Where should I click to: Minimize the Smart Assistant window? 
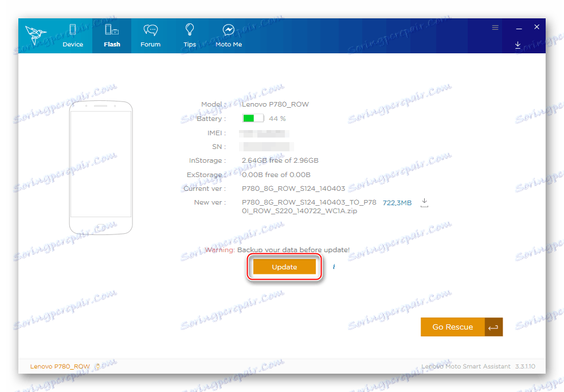(x=519, y=28)
